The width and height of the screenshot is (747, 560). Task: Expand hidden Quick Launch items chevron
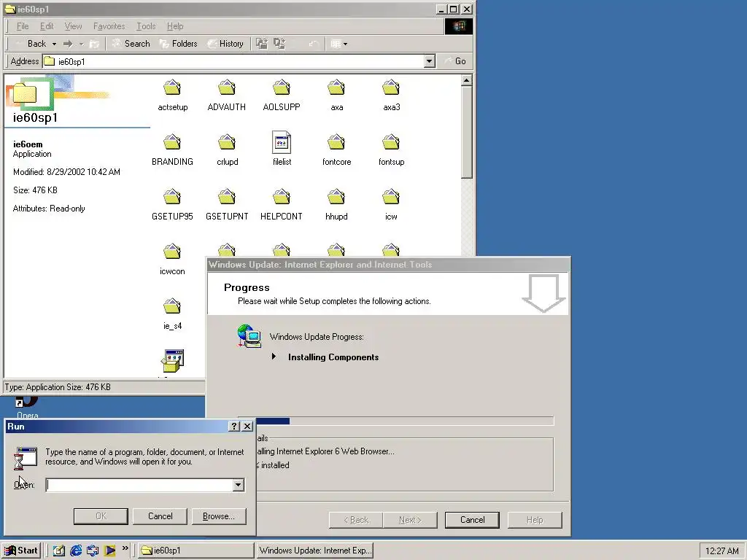(125, 548)
